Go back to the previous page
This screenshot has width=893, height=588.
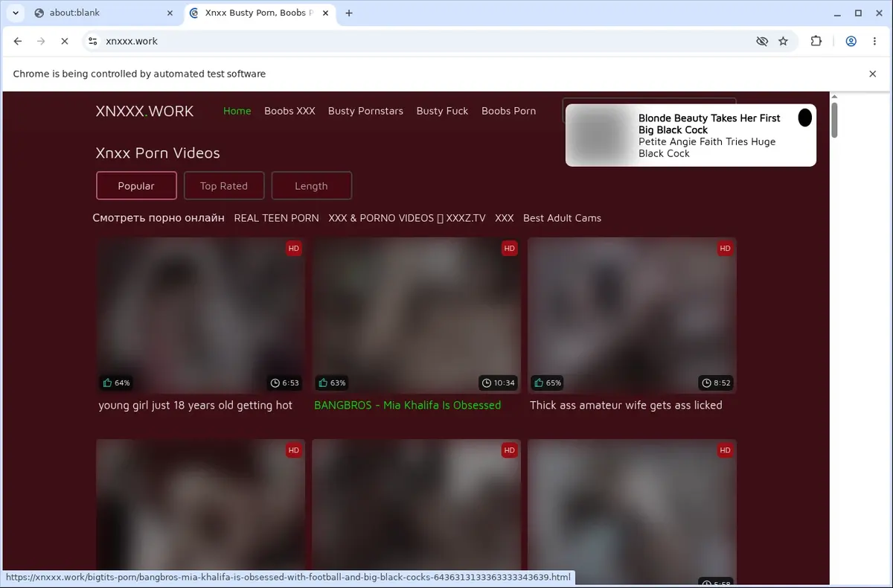click(x=18, y=41)
